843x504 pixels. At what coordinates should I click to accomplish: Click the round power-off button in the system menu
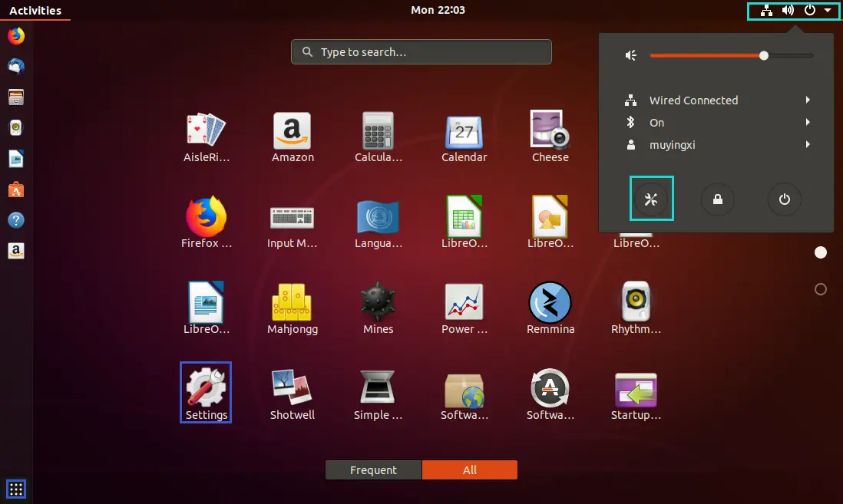(x=785, y=199)
